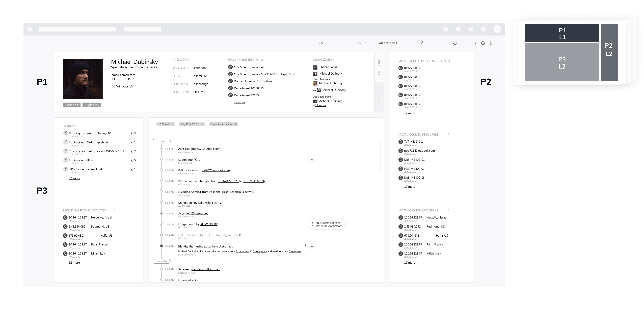Toggle sorting for MOST LOGGED ONTO COMPUTERS
The width and height of the screenshot is (644, 315).
pos(449,60)
